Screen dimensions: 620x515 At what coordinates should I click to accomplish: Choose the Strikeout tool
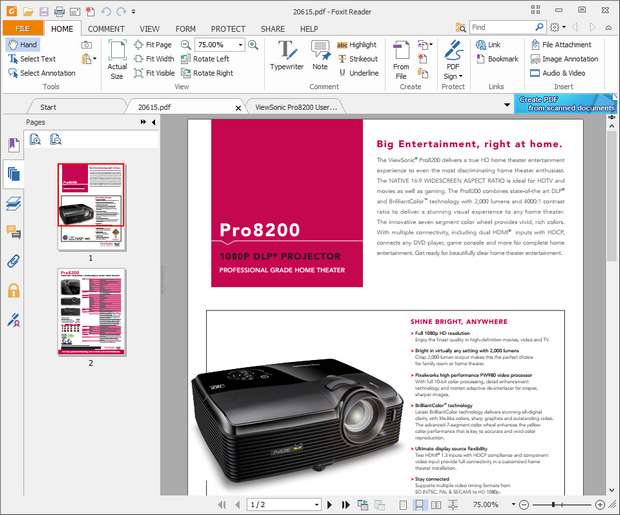(358, 59)
